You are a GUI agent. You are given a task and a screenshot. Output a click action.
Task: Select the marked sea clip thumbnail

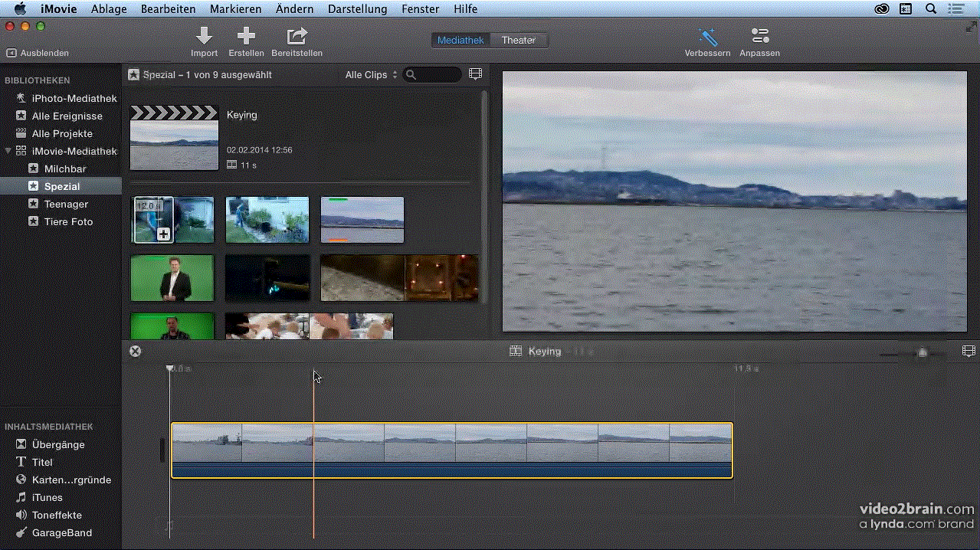[x=362, y=220]
